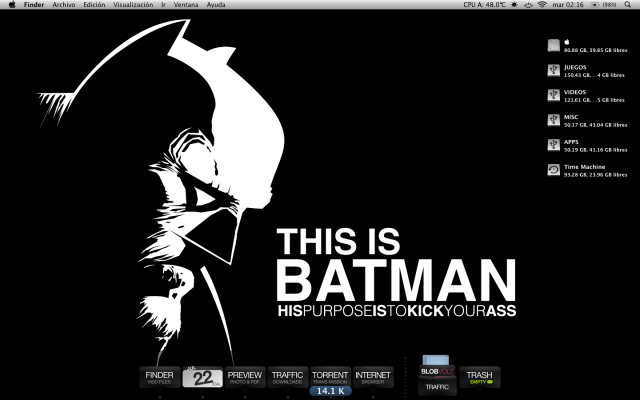The image size is (640, 400).
Task: Select the Time Machine drive icon
Action: 553,170
